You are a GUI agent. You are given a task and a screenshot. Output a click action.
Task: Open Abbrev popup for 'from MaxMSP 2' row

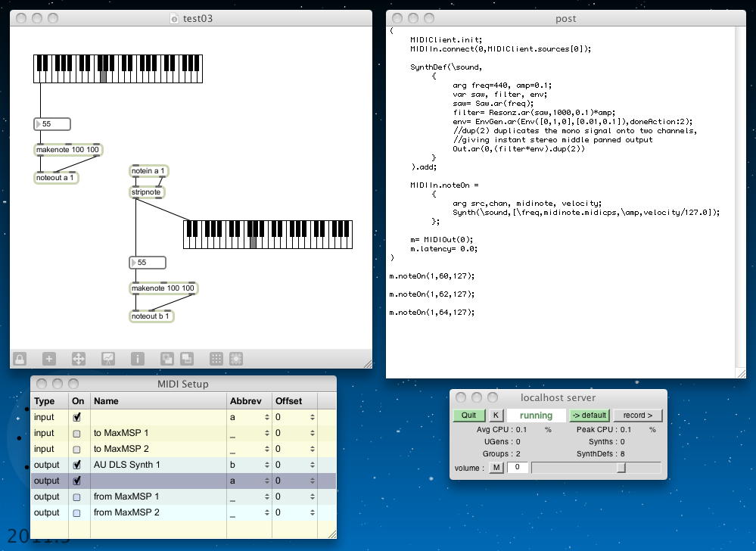coord(266,512)
